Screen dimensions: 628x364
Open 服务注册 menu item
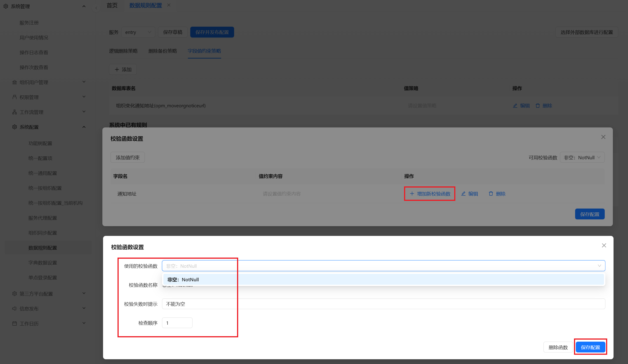pos(29,23)
